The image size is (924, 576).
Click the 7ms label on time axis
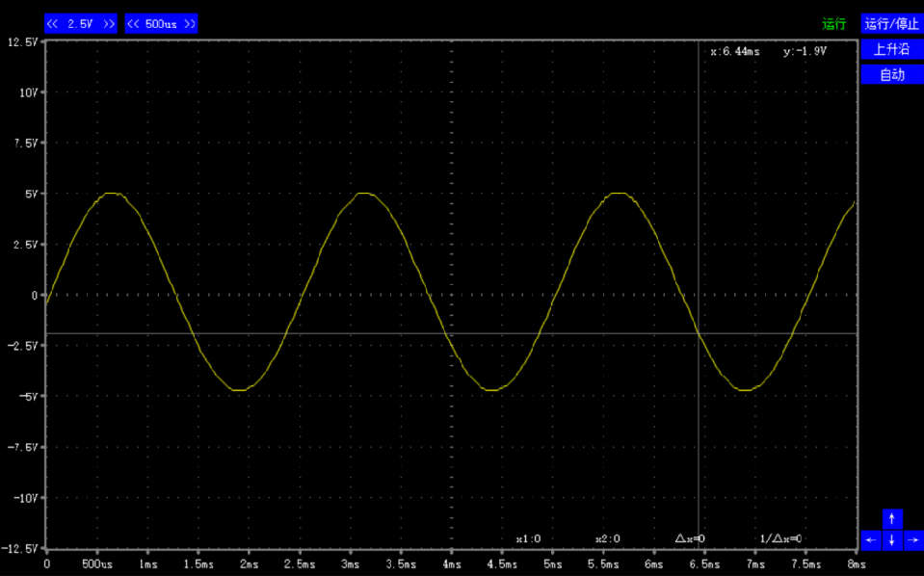[x=755, y=564]
